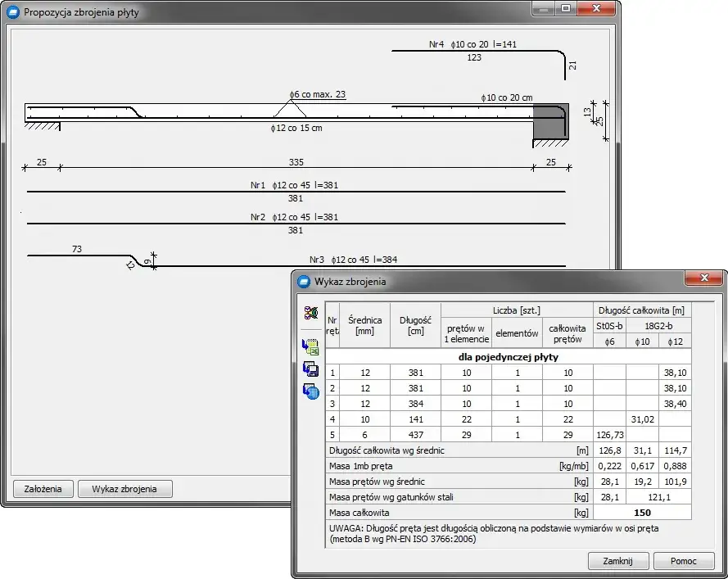
Task: Click the export to Excel icon
Action: tap(311, 346)
